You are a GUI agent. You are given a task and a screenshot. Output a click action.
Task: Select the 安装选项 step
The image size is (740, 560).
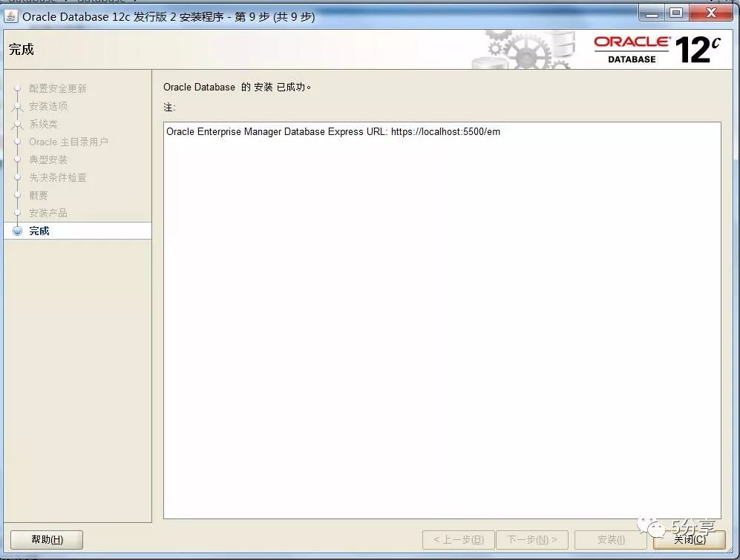pos(48,107)
